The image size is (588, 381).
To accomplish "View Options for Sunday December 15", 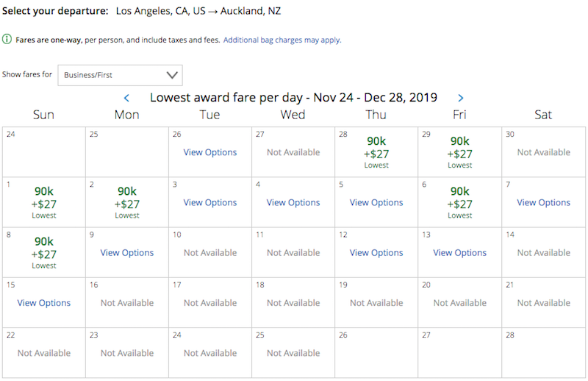I will pos(44,303).
